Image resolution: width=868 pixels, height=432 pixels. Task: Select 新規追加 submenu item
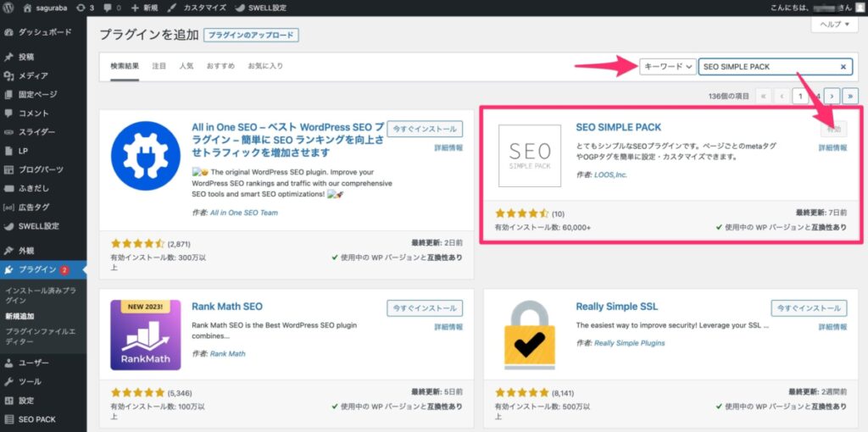pyautogui.click(x=20, y=317)
